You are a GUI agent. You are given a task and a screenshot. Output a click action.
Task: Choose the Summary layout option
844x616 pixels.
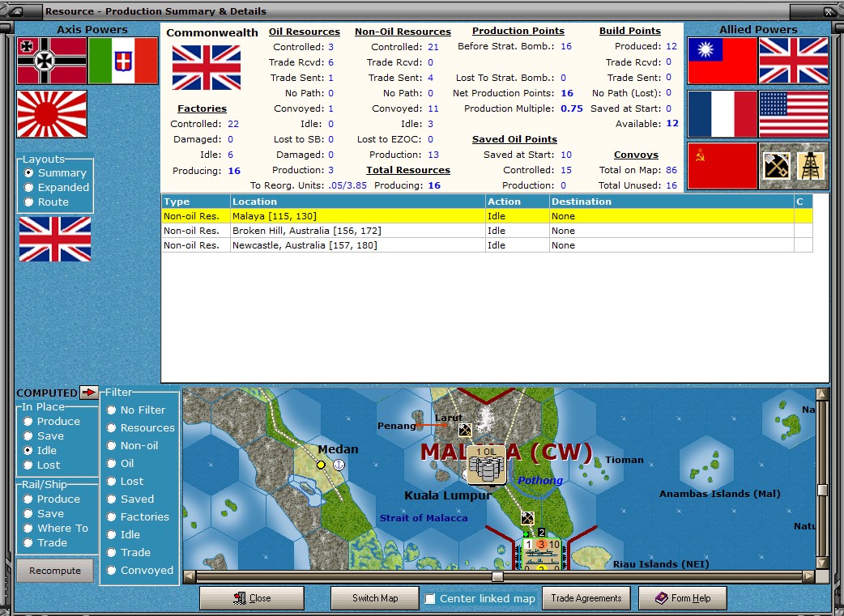[55, 172]
